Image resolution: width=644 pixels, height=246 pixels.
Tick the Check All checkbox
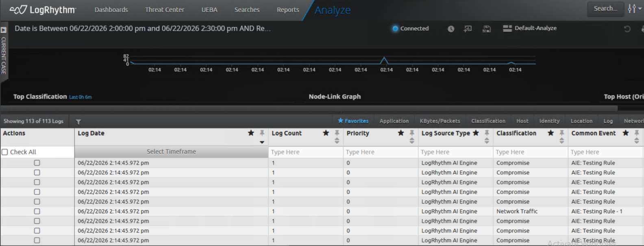coord(5,152)
